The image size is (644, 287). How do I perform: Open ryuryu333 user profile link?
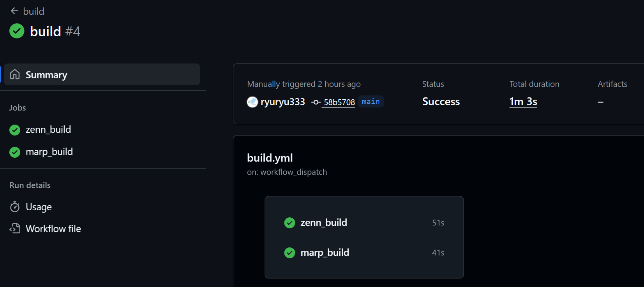(x=283, y=102)
